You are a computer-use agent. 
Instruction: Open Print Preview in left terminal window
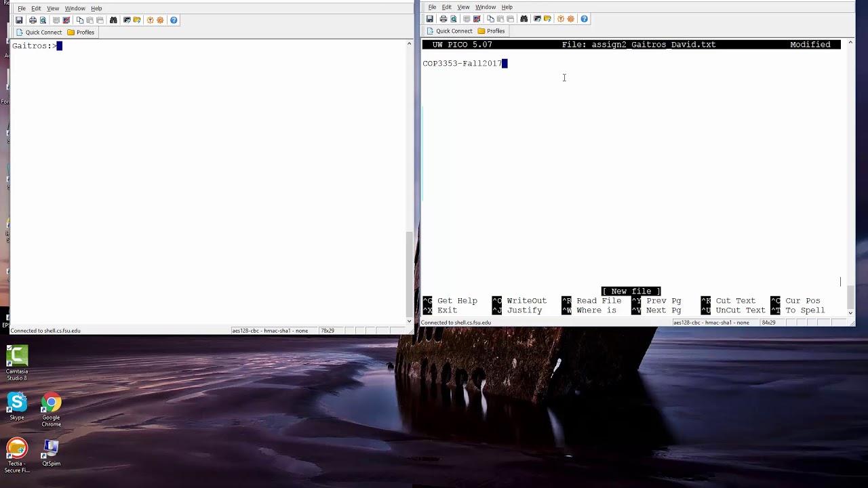coord(43,20)
